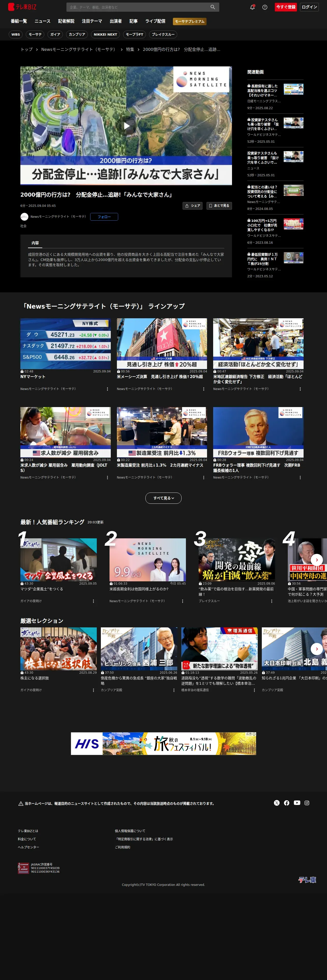Open more options for ヒューリック 西浦三郎 video

[x=174, y=690]
